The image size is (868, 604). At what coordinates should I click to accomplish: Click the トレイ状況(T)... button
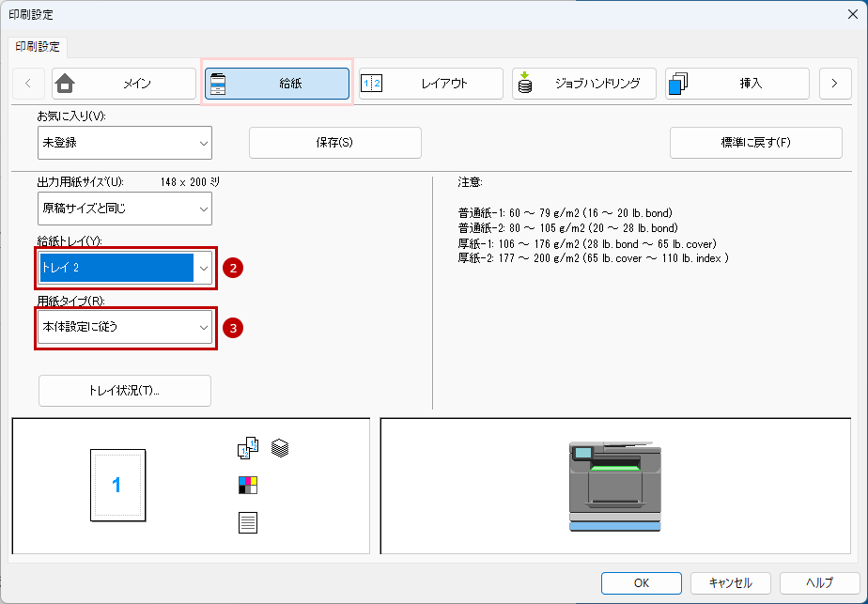tap(124, 391)
